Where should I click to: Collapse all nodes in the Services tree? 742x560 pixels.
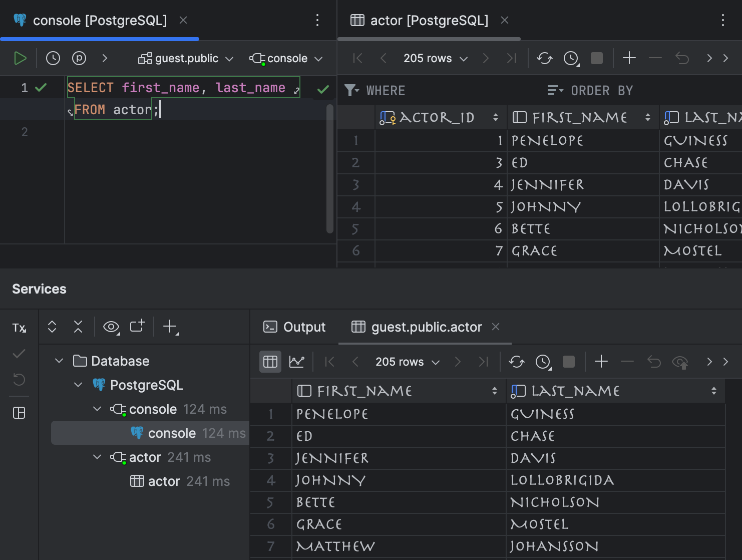pyautogui.click(x=78, y=327)
